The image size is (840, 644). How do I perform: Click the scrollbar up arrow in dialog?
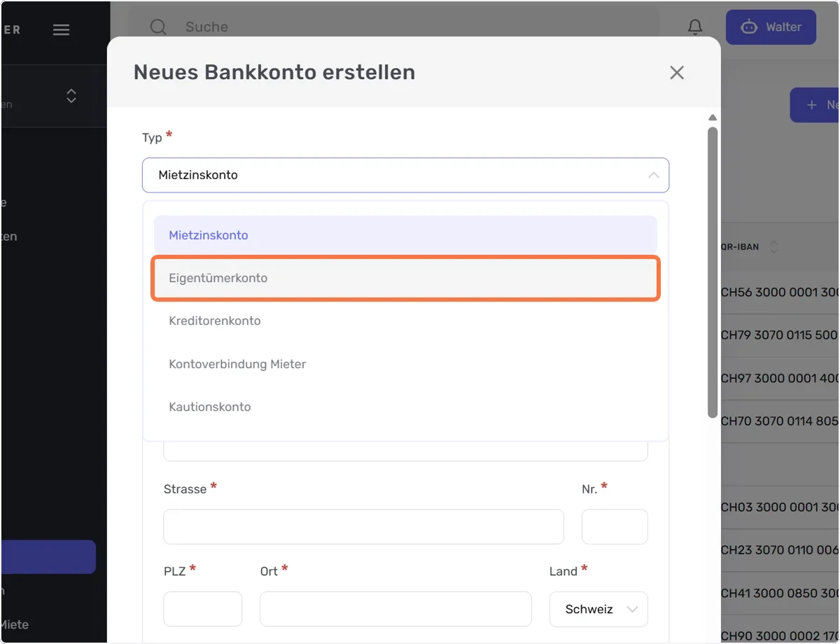coord(713,118)
